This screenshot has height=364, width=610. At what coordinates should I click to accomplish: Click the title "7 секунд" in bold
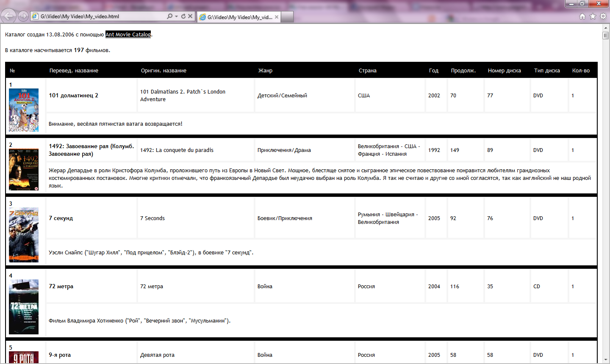[x=61, y=218]
